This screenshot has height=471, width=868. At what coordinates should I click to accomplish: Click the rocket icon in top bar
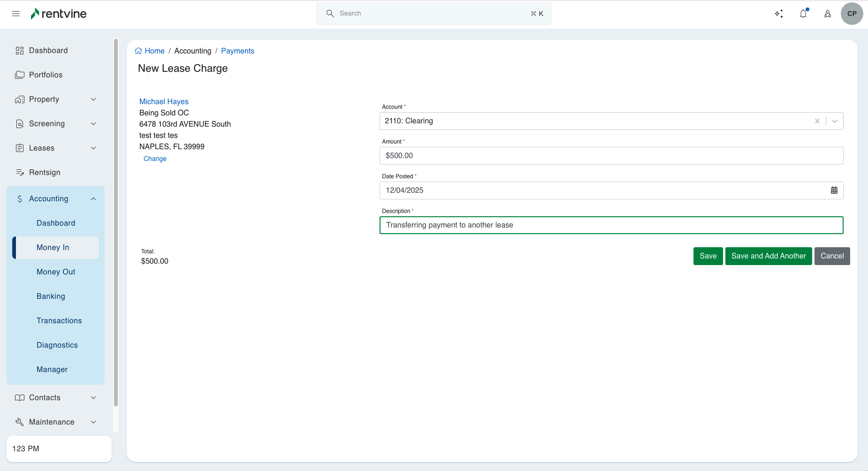point(828,14)
